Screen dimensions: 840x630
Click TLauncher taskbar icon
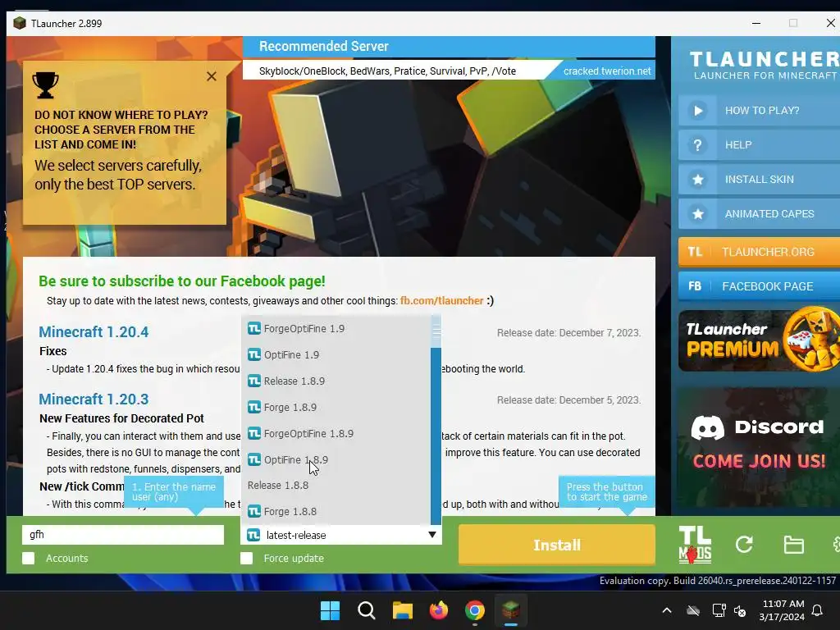tap(510, 609)
